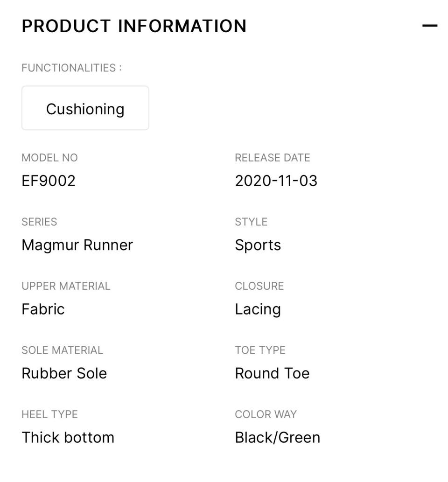The height and width of the screenshot is (482, 448).
Task: Open the Magmur Runner series link
Action: pyautogui.click(x=77, y=245)
